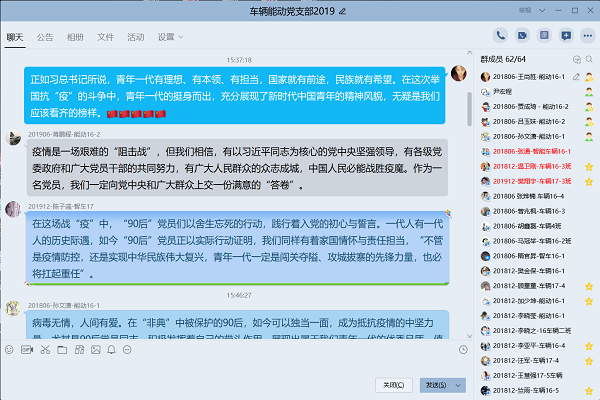Open the 相册 album tab
The image size is (600, 400).
(75, 37)
